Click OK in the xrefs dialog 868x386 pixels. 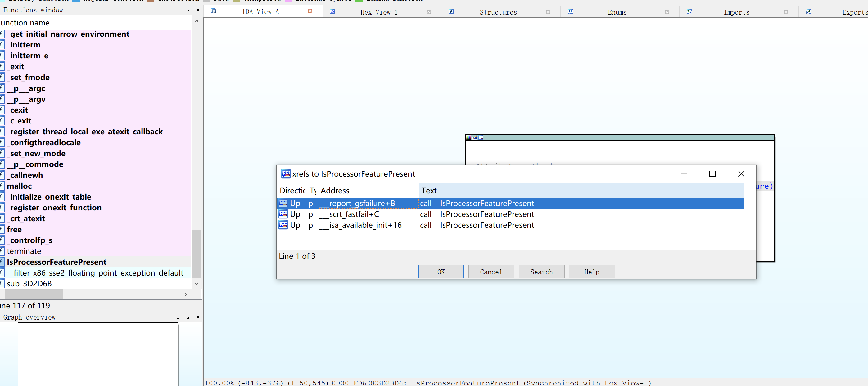[x=441, y=272]
